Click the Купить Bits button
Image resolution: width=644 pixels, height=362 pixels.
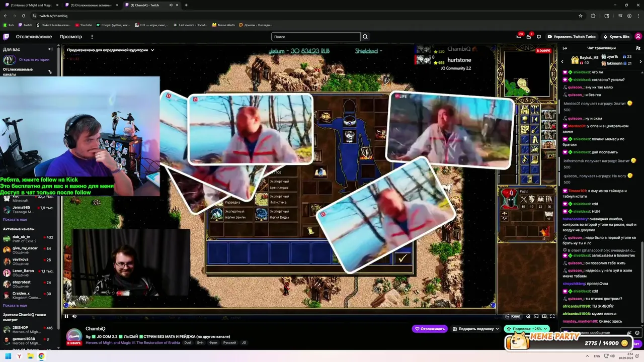616,37
